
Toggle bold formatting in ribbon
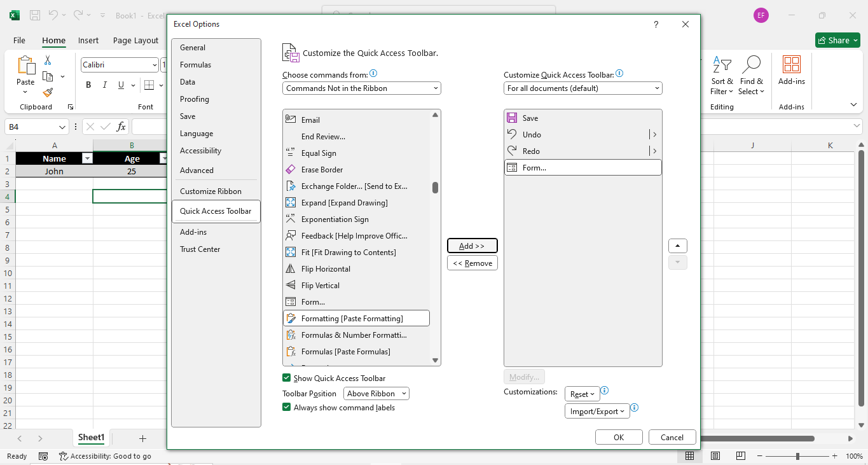click(88, 85)
